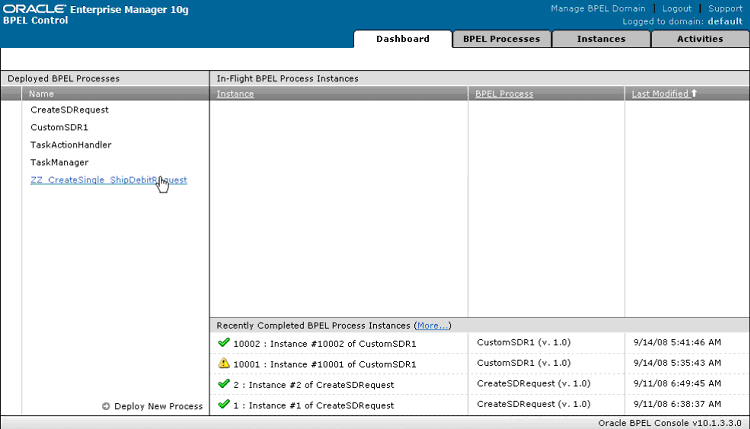Click timestamp 9/14/08 5:41:46 AM
Image resolution: width=750 pixels, height=429 pixels.
point(677,342)
